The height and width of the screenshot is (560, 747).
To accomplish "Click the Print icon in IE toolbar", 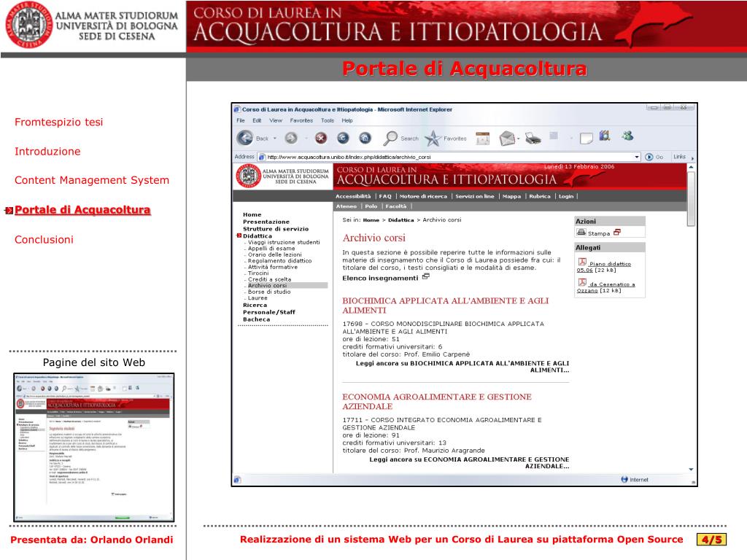I will (533, 139).
